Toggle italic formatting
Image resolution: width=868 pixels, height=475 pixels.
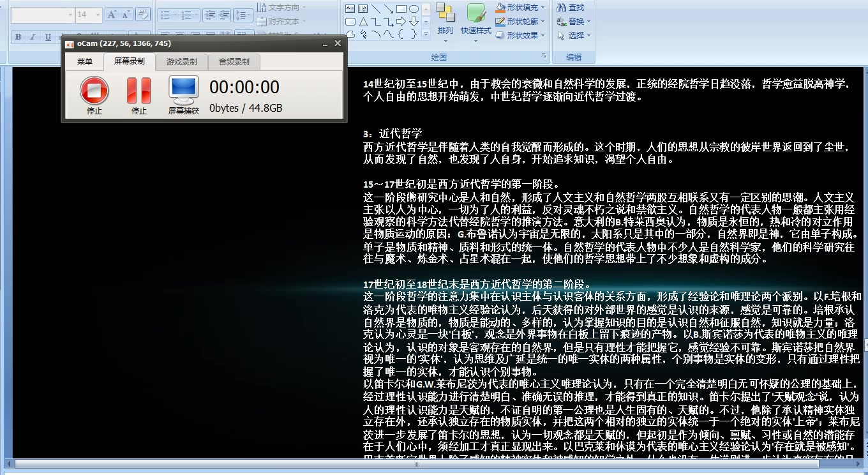[33, 37]
